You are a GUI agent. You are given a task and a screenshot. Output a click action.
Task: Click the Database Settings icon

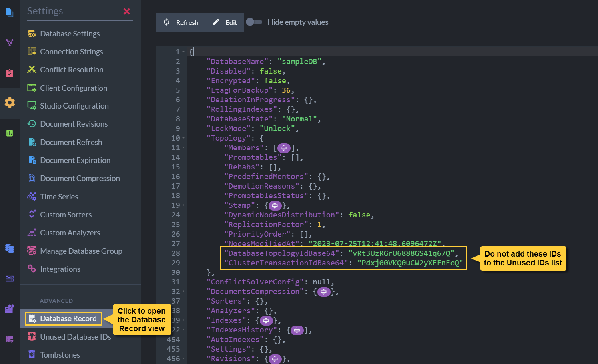(32, 34)
